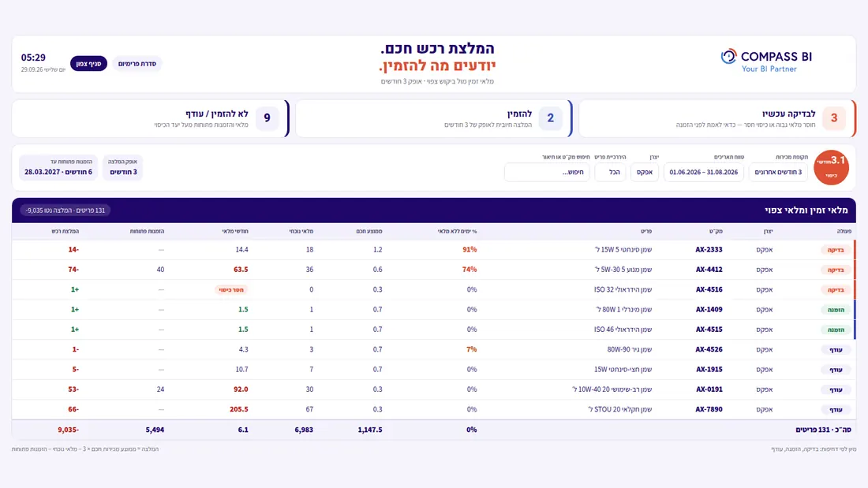Select SKU AX-4526
The image size is (868, 488).
tap(709, 349)
